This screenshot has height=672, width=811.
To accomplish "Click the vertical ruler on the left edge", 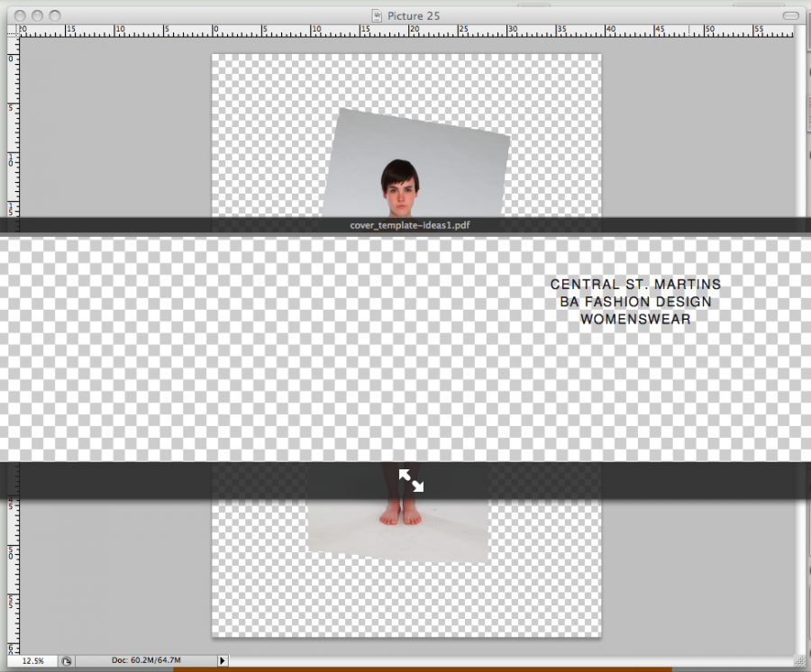I will [13, 346].
